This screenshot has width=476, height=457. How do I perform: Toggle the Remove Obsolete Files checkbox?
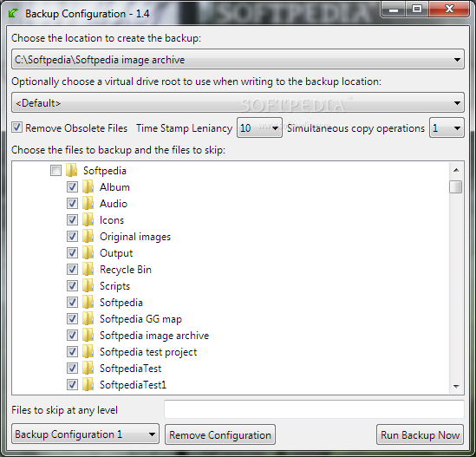(x=17, y=127)
